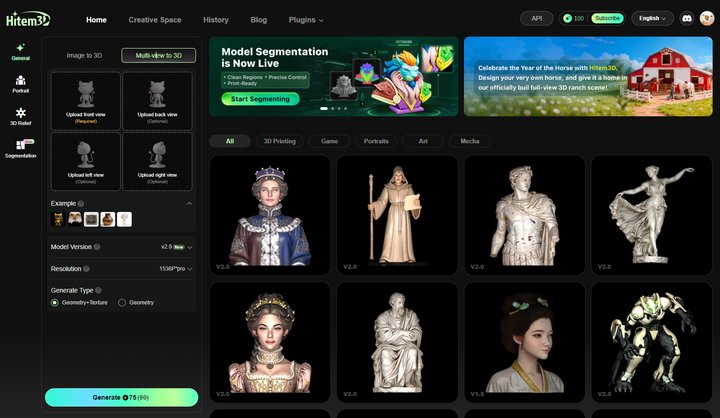The image size is (720, 418).
Task: Filter gallery by Game
Action: tap(329, 141)
